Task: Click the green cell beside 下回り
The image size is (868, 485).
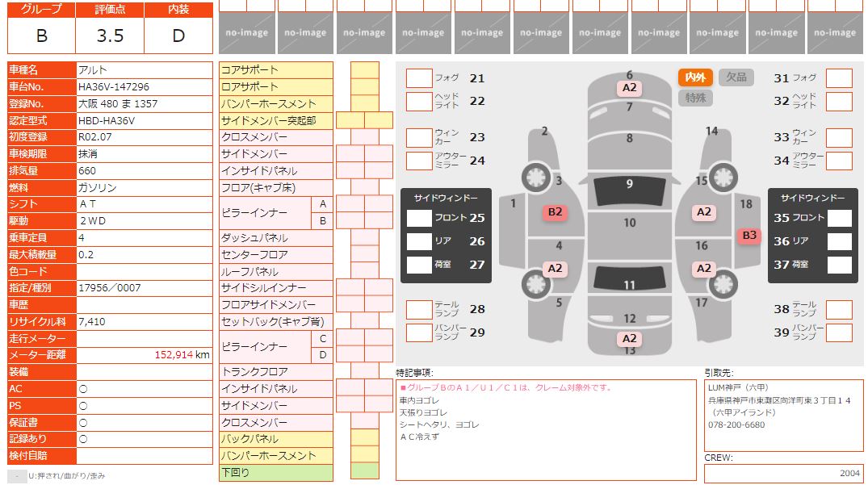Action: point(365,471)
